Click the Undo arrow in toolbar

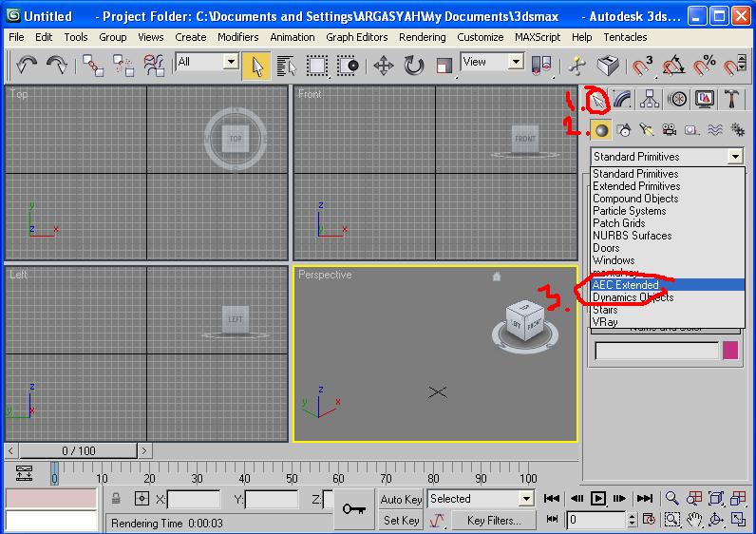[27, 65]
